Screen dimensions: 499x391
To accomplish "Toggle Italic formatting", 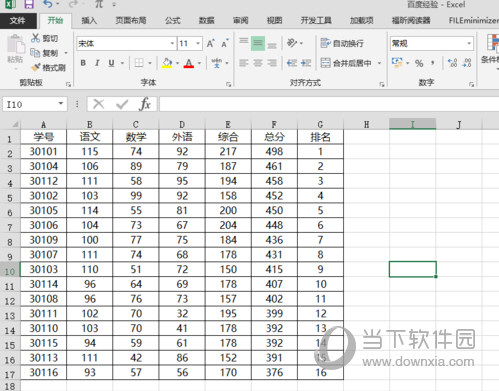I will point(97,63).
